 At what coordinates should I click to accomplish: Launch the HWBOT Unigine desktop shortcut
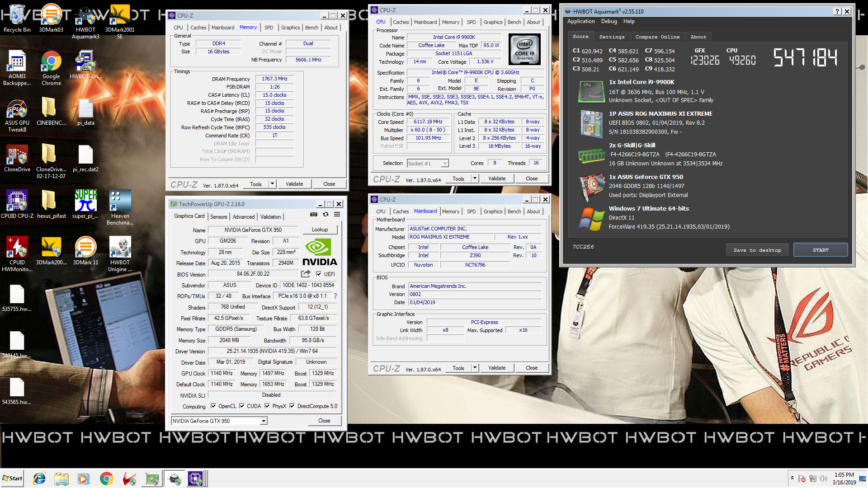(120, 254)
